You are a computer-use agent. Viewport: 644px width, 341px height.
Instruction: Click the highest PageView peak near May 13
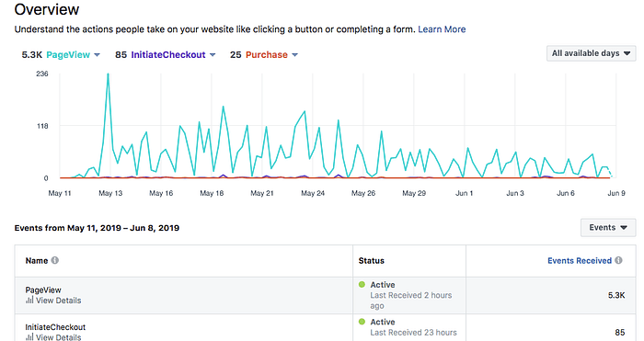(x=108, y=74)
